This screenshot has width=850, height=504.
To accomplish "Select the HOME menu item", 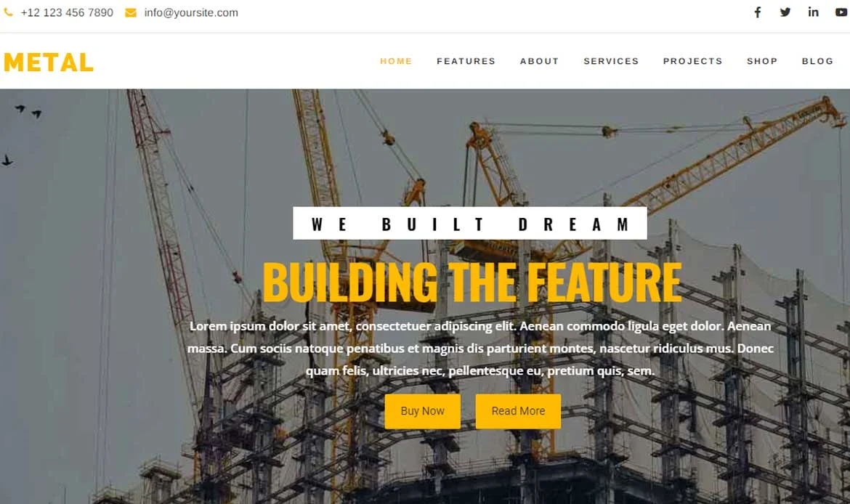I will point(396,61).
